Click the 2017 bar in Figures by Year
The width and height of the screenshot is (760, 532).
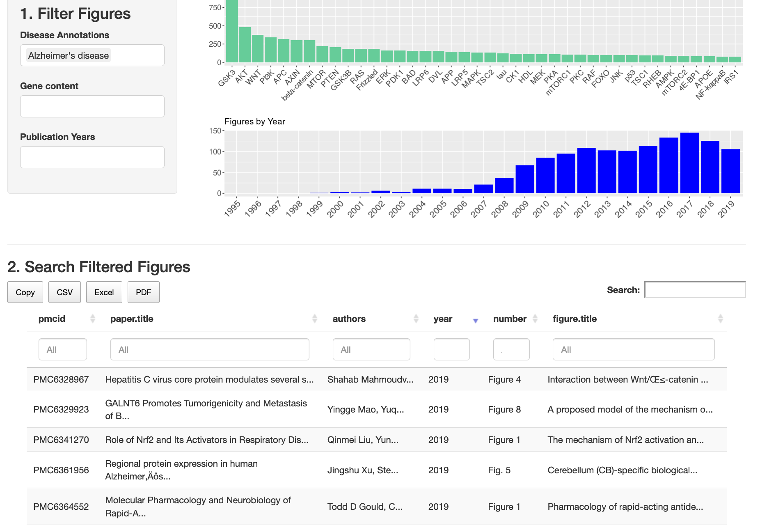[689, 163]
